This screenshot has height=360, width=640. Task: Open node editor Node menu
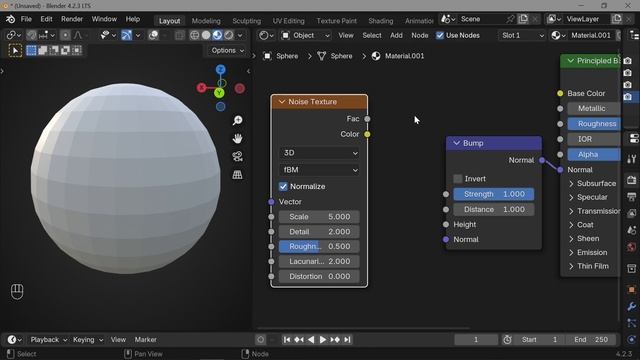[x=420, y=36]
